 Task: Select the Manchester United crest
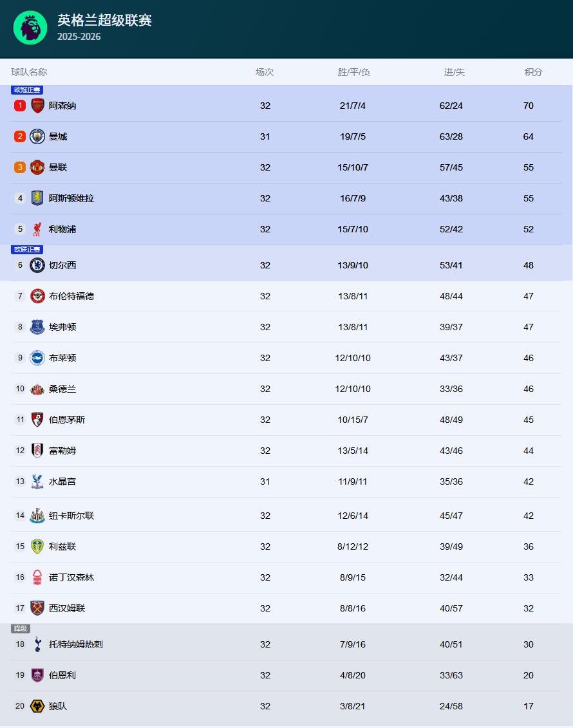coord(37,167)
